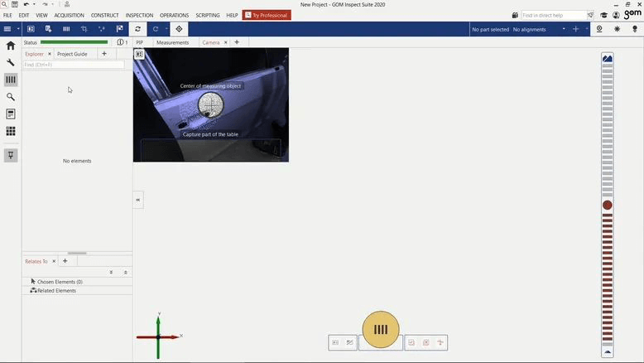Screen dimensions: 644x363
Task: Click the new measurement series icon
Action: click(x=49, y=29)
